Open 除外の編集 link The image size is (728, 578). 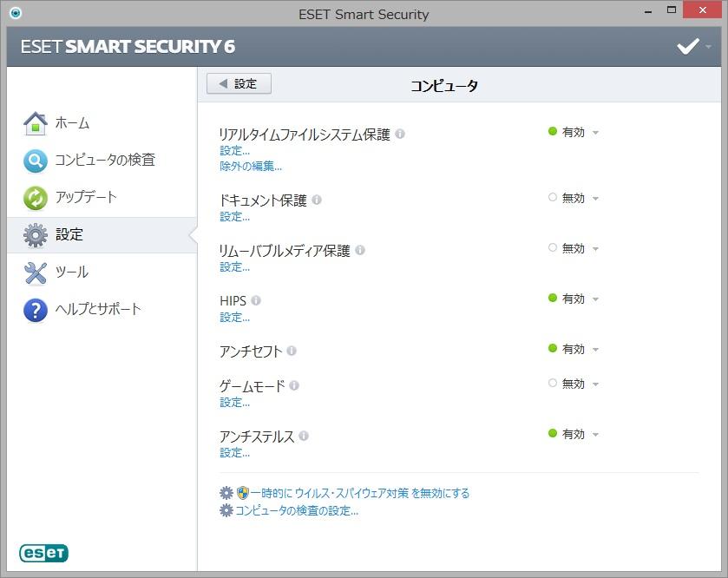click(x=251, y=166)
